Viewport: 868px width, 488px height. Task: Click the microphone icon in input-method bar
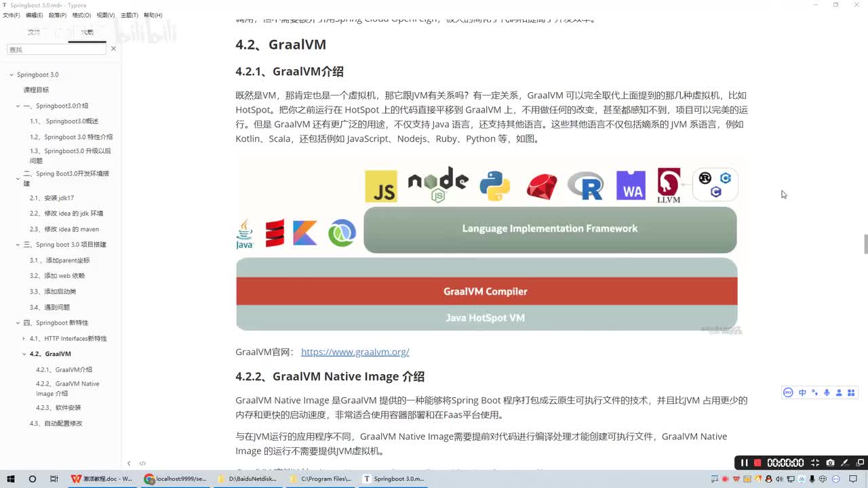(x=827, y=392)
